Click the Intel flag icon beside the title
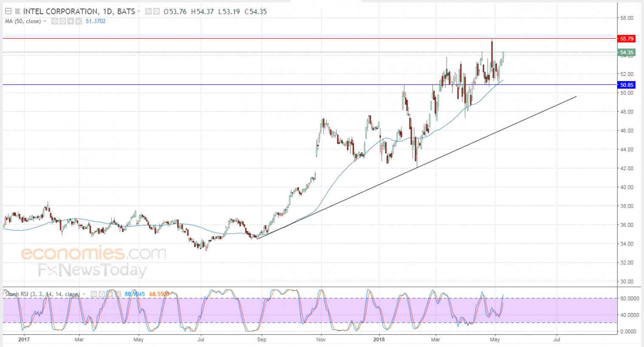Image resolution: width=644 pixels, height=347 pixels. click(17, 12)
